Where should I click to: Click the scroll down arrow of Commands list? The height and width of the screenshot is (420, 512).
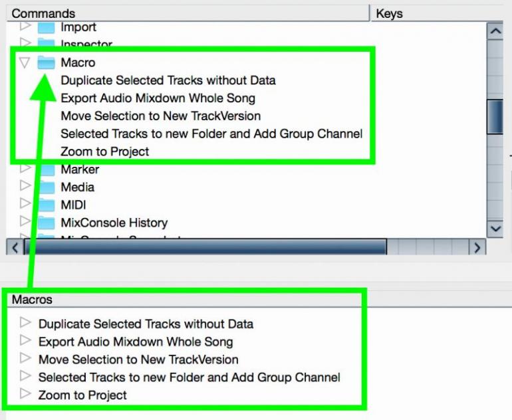point(495,229)
